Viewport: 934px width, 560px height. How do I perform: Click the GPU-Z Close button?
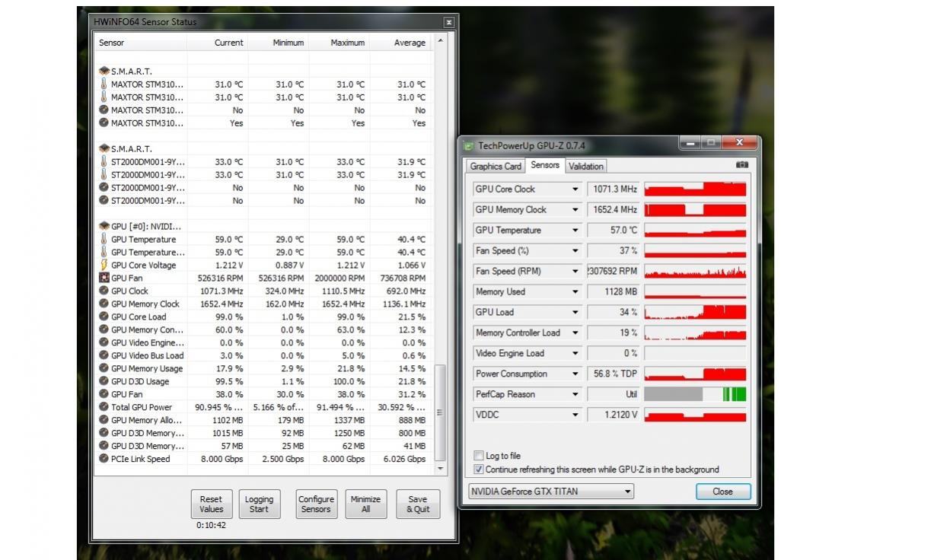pos(723,492)
